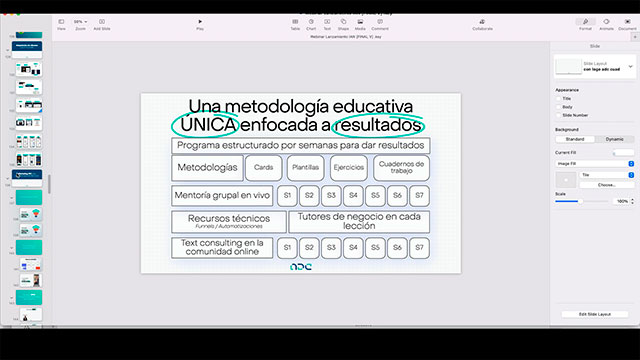Select the 'Mentoría grupal en vivo' box
This screenshot has height=360, width=640.
coord(222,196)
